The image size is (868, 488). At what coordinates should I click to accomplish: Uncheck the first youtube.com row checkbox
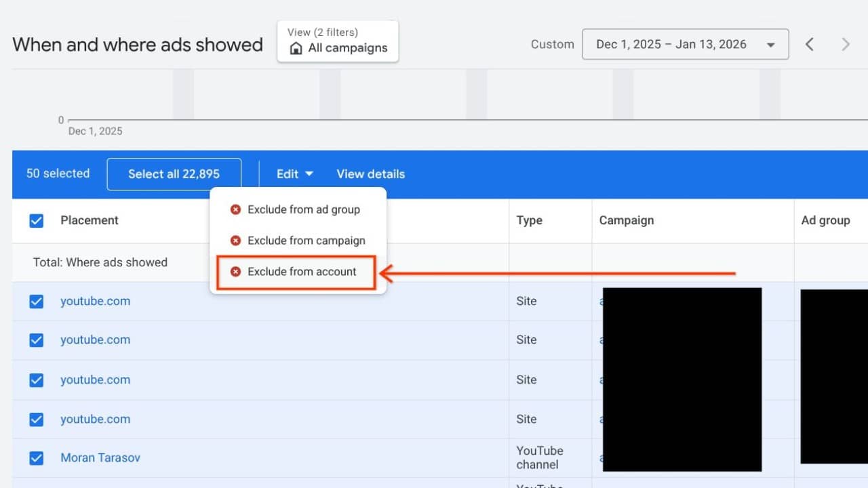[37, 302]
